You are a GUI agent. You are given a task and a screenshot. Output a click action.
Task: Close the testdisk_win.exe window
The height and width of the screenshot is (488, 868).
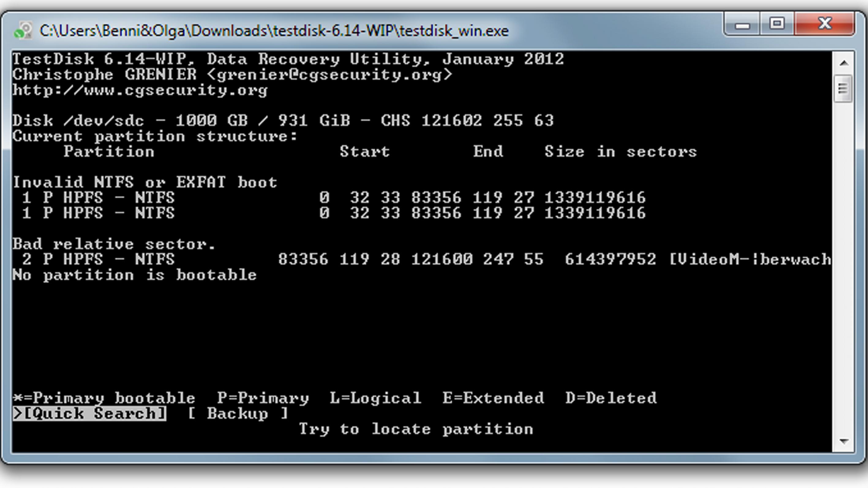(x=825, y=24)
